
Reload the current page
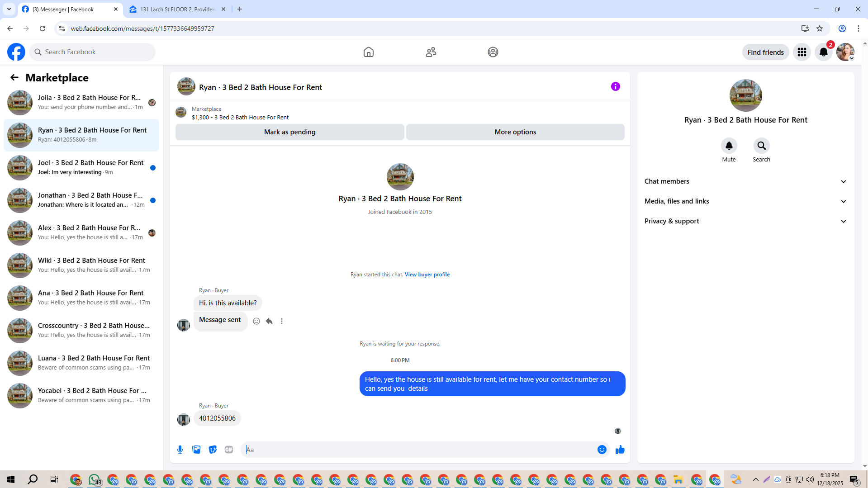[x=43, y=28]
